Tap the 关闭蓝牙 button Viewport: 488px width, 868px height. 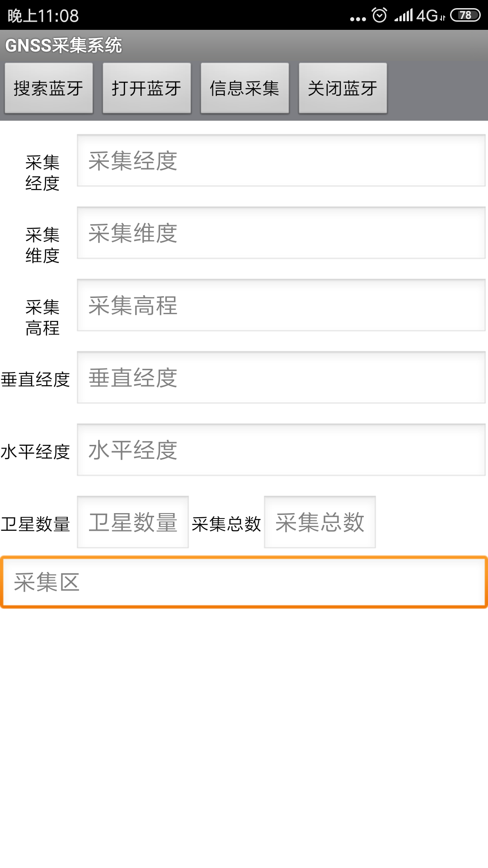(x=343, y=88)
